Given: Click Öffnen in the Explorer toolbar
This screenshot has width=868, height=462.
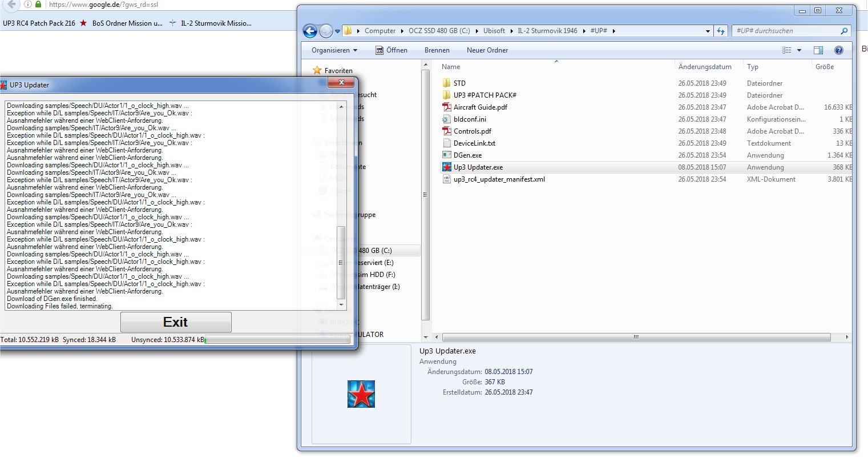Looking at the screenshot, I should point(391,50).
